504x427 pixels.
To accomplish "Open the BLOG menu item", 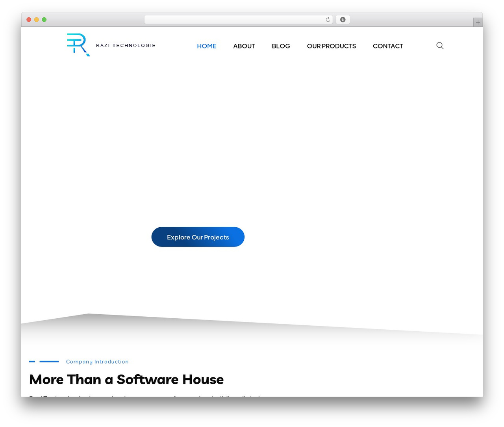I will (x=281, y=46).
